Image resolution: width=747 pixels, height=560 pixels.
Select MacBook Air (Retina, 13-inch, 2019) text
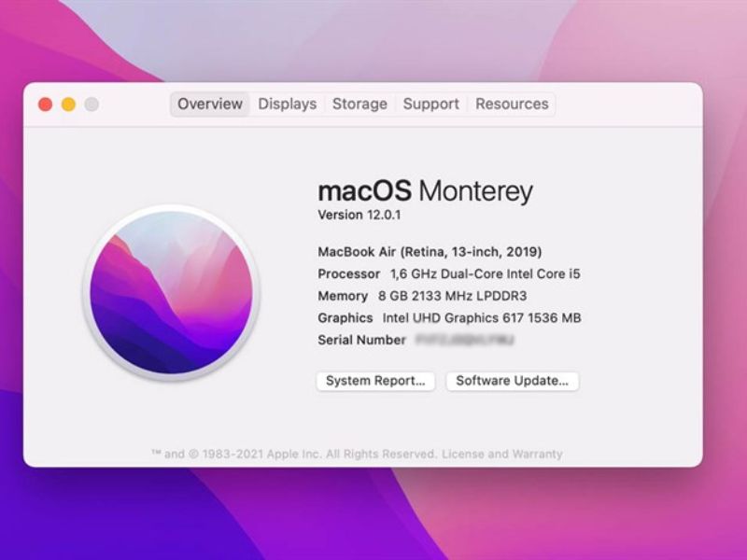[x=430, y=251]
